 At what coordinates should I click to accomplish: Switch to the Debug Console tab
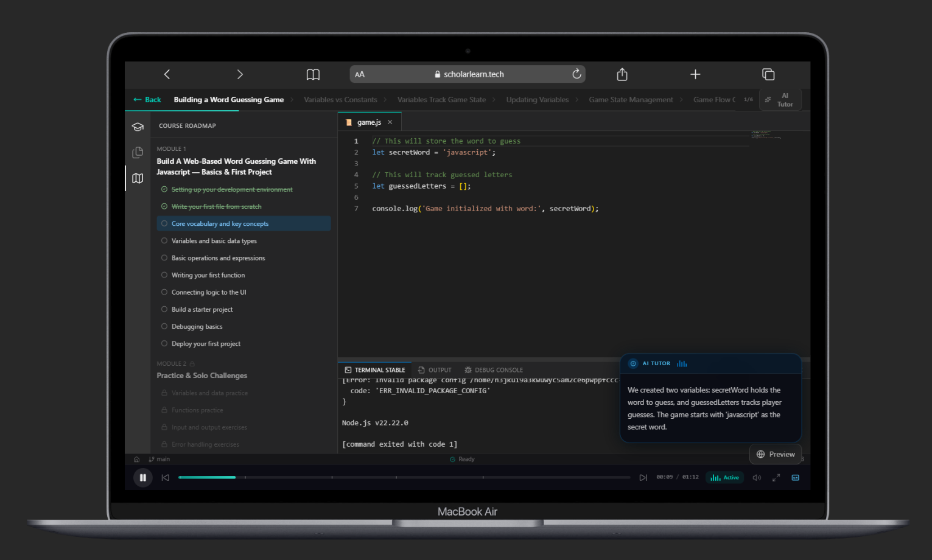[494, 370]
